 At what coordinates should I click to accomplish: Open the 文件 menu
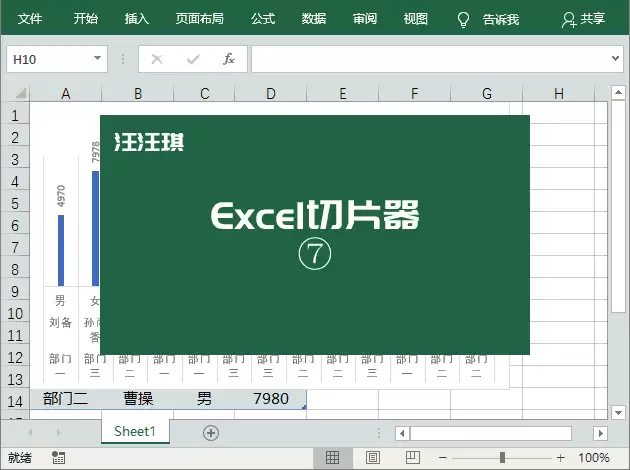30,18
